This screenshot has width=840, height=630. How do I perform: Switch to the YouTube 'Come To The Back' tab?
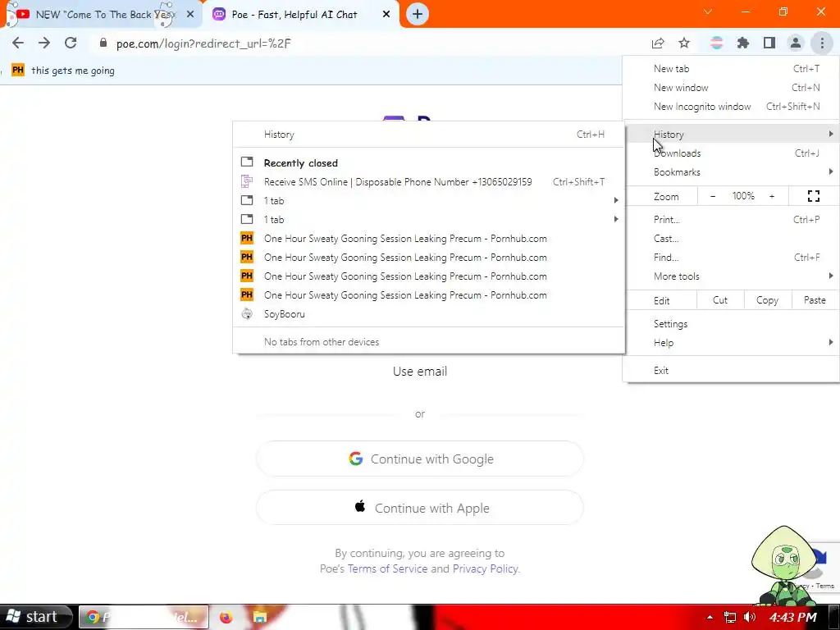pos(99,15)
